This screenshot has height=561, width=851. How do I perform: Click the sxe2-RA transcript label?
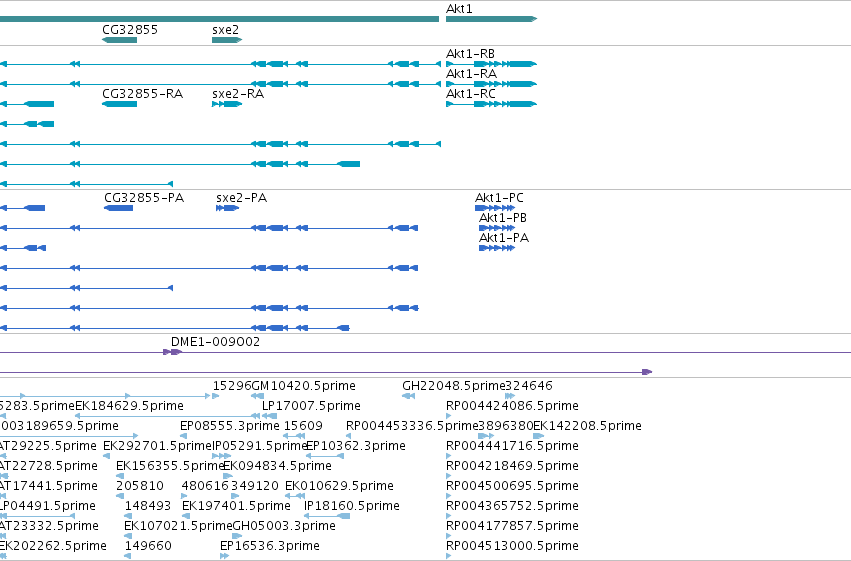238,94
